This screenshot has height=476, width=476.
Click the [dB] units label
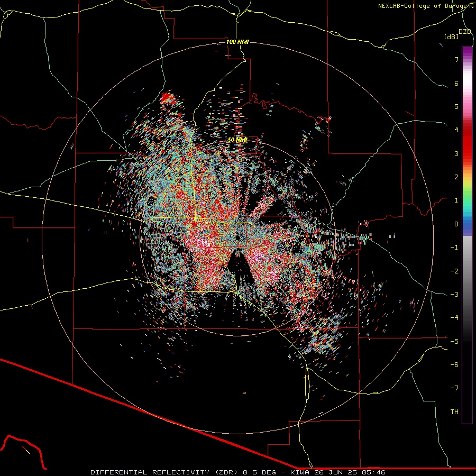(x=452, y=36)
